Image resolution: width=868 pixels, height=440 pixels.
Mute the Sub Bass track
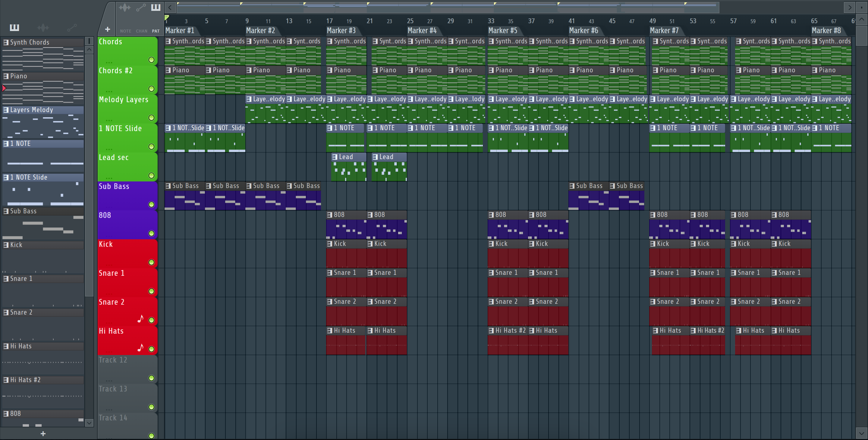click(151, 205)
